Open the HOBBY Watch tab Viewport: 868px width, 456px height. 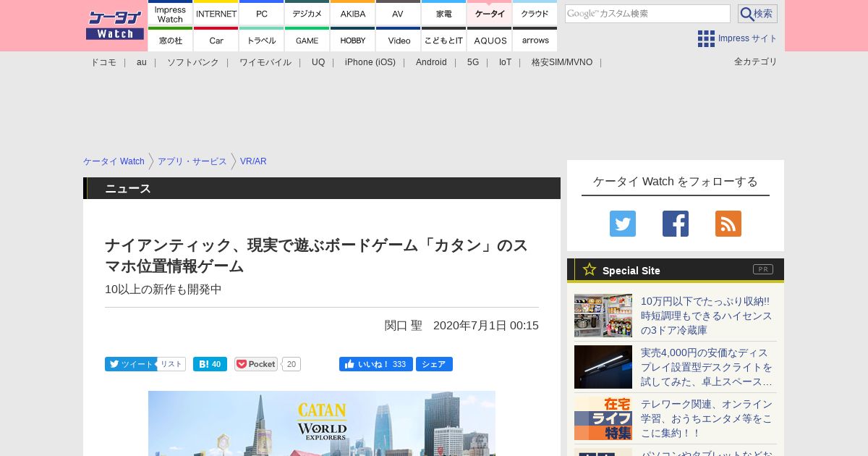(353, 40)
